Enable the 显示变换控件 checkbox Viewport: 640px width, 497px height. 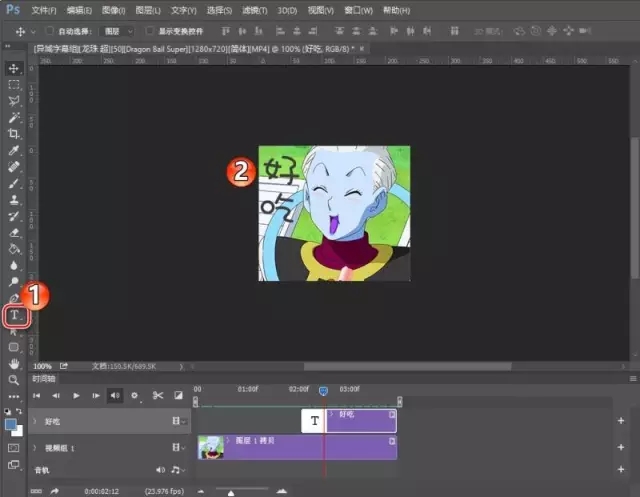click(x=150, y=31)
